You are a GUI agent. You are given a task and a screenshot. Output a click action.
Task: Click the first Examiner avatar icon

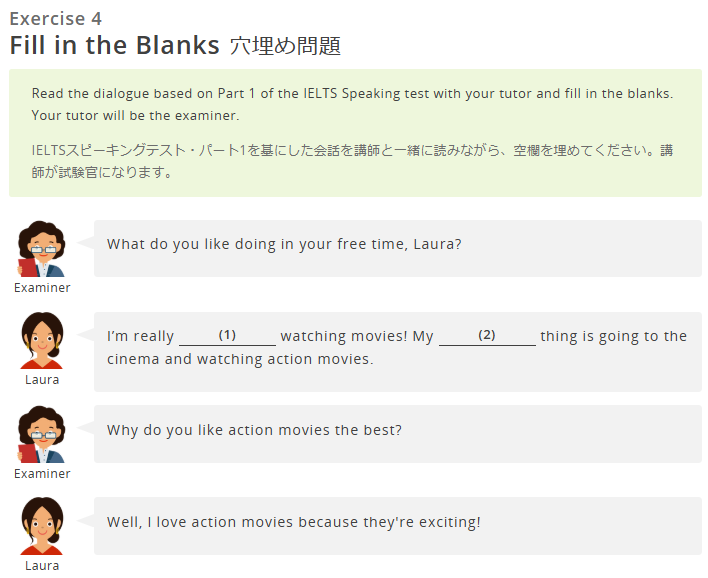tap(42, 249)
